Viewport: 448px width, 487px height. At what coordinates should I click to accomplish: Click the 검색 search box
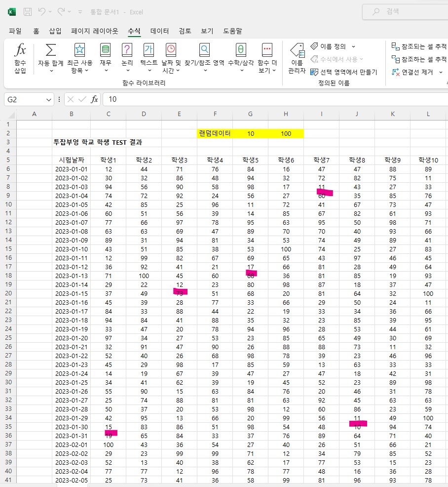pyautogui.click(x=405, y=12)
